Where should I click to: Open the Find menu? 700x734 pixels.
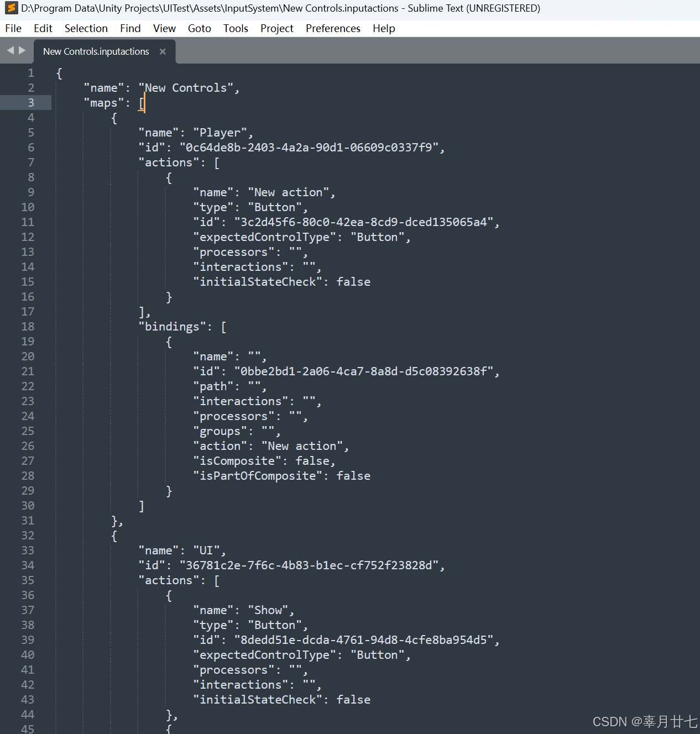pos(130,28)
